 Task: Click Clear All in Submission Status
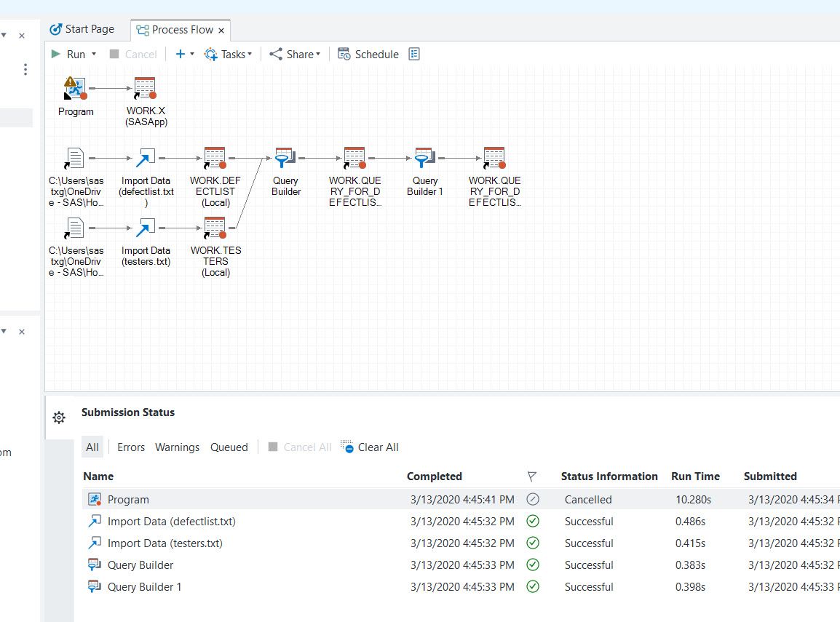tap(370, 447)
